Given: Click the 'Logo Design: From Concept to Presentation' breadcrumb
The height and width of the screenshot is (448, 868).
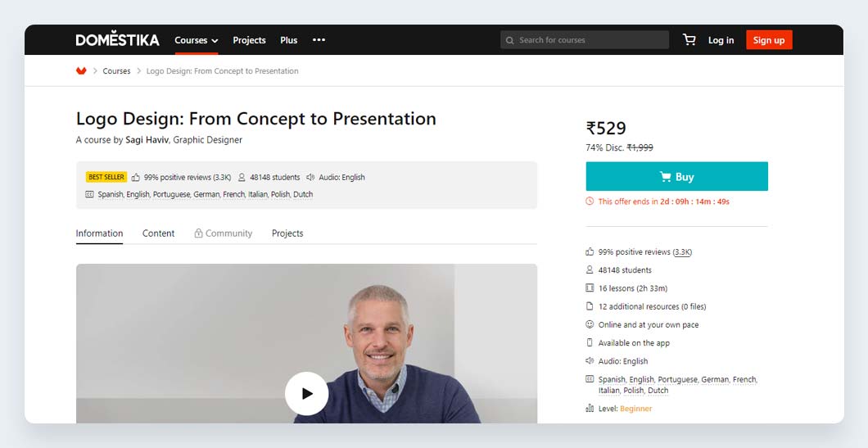Looking at the screenshot, I should pos(223,71).
